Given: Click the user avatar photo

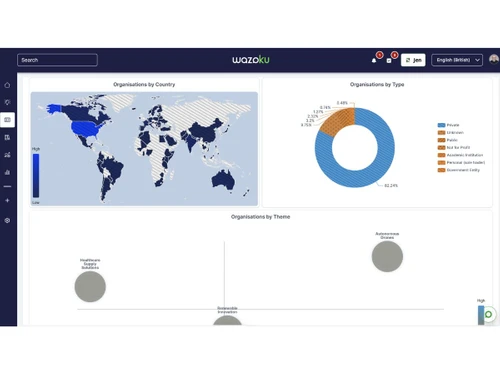Looking at the screenshot, I should pos(494,59).
